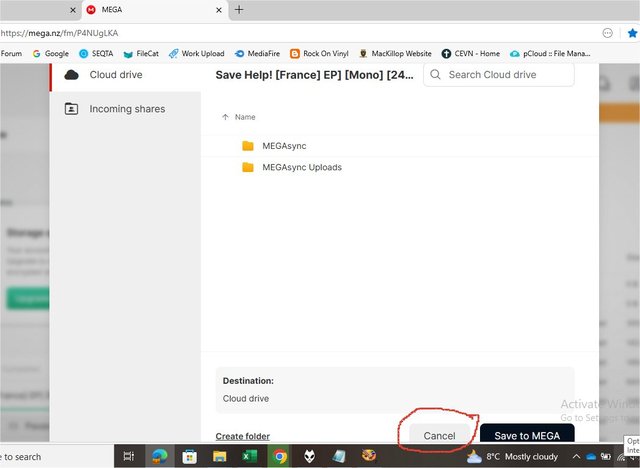The height and width of the screenshot is (468, 640).
Task: Open the address bar options icon
Action: coord(607,33)
